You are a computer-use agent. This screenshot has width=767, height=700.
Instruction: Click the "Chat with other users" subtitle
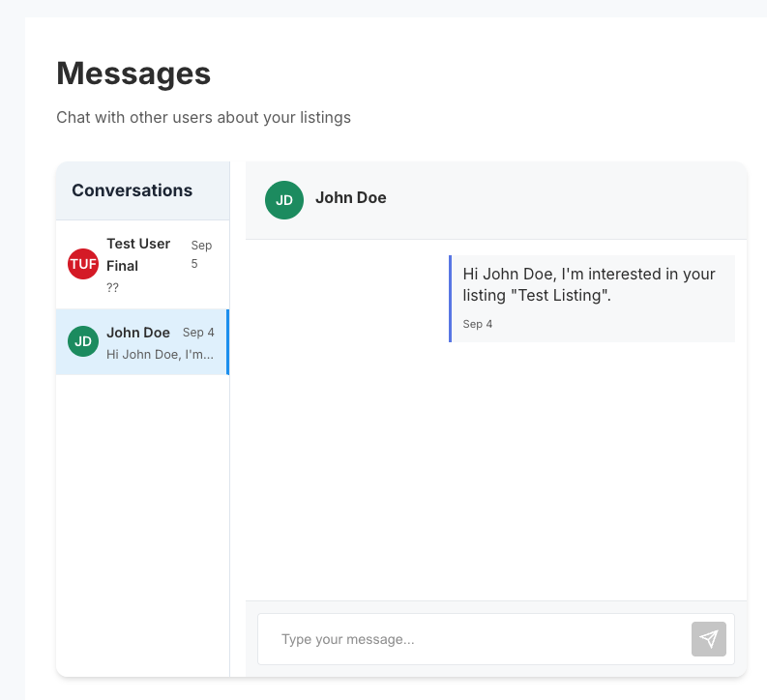[x=203, y=118]
